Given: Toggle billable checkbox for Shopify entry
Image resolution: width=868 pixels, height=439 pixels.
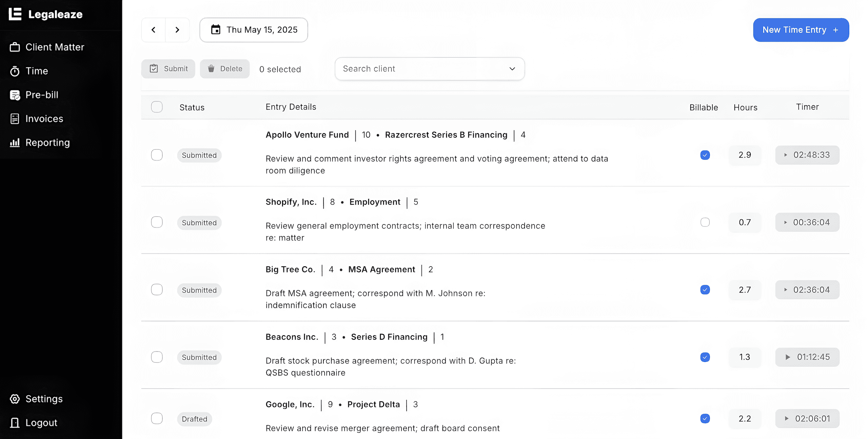Looking at the screenshot, I should pyautogui.click(x=705, y=222).
